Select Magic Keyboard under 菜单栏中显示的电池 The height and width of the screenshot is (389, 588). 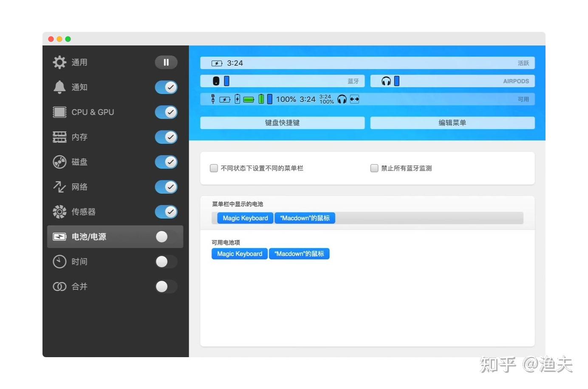246,218
